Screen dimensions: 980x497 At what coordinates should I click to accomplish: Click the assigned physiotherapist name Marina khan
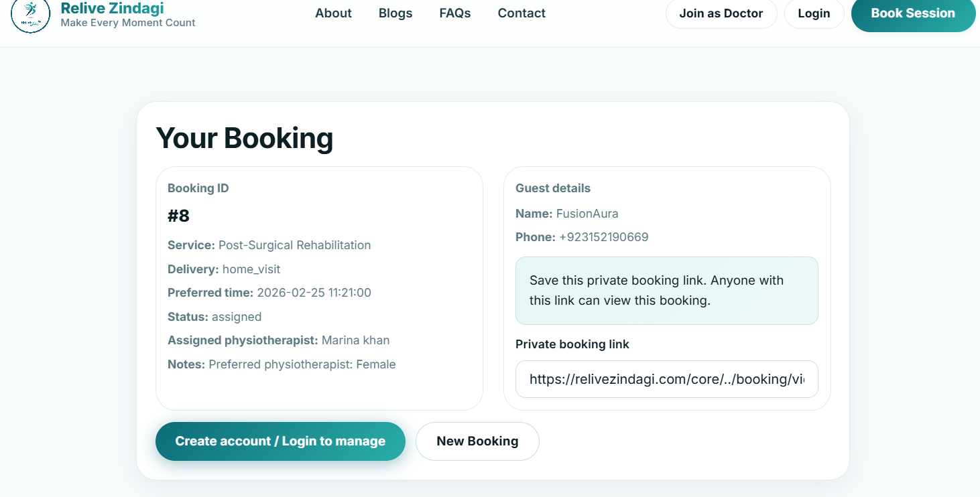click(356, 340)
